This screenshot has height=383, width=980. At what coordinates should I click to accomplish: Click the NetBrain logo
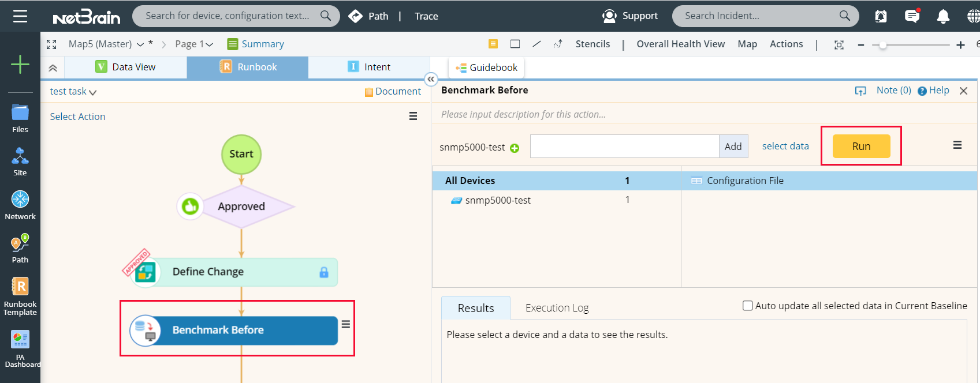click(87, 17)
